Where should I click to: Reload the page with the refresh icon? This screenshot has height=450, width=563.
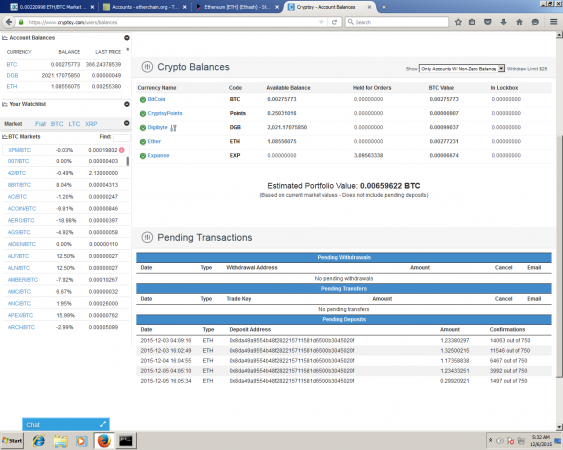point(334,22)
